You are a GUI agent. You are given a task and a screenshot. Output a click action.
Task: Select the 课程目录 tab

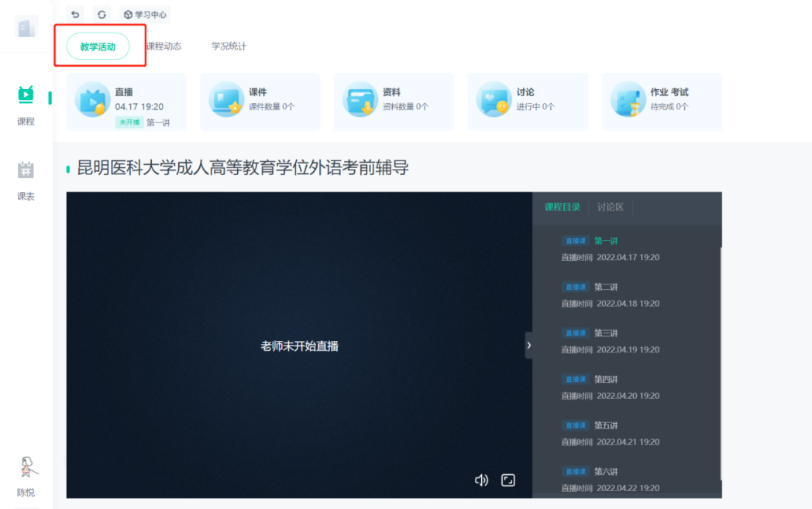[x=563, y=207]
